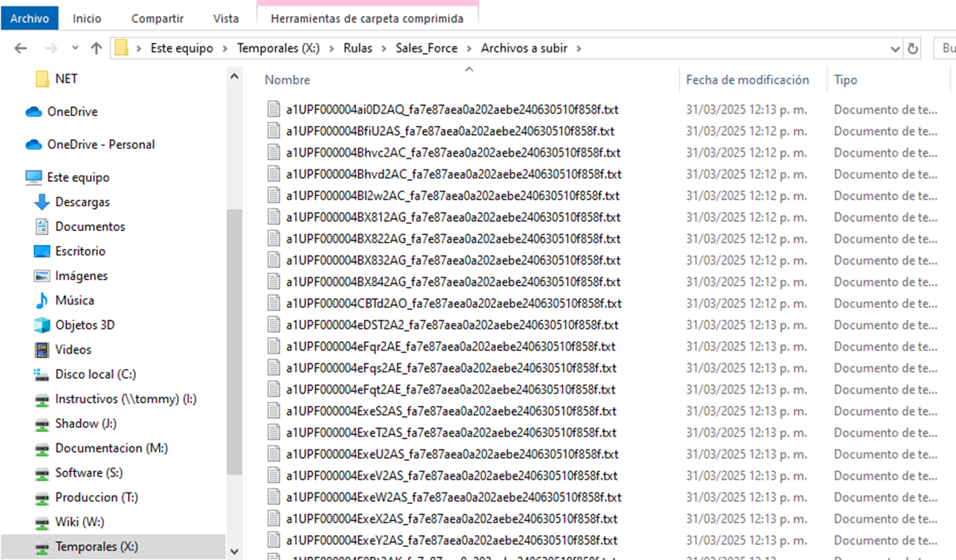The width and height of the screenshot is (956, 560).
Task: Select file starting with a1UPF000004BX812AG
Action: point(453,217)
